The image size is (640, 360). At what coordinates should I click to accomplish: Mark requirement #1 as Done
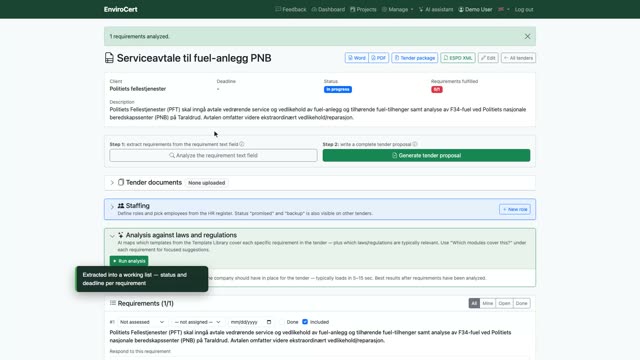click(282, 322)
